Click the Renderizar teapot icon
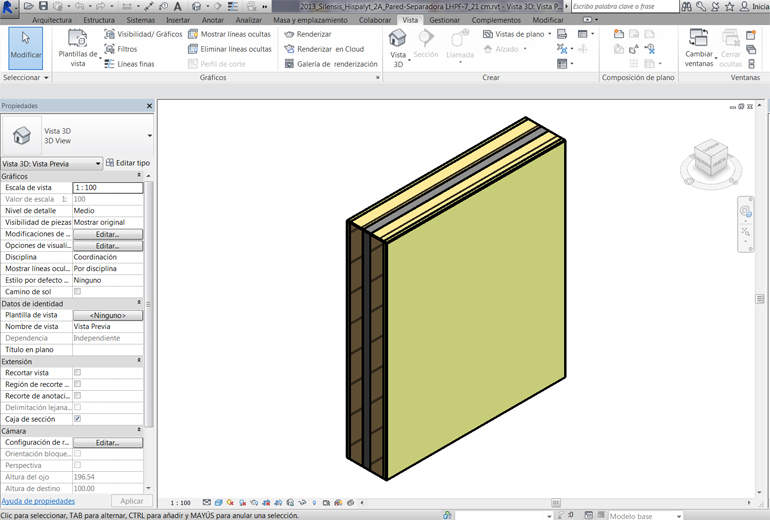Screen dimensions: 770x520 [289, 34]
